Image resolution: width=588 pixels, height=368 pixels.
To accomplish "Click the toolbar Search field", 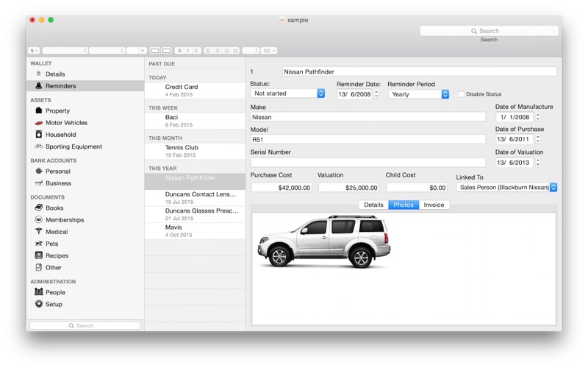I will pyautogui.click(x=489, y=31).
